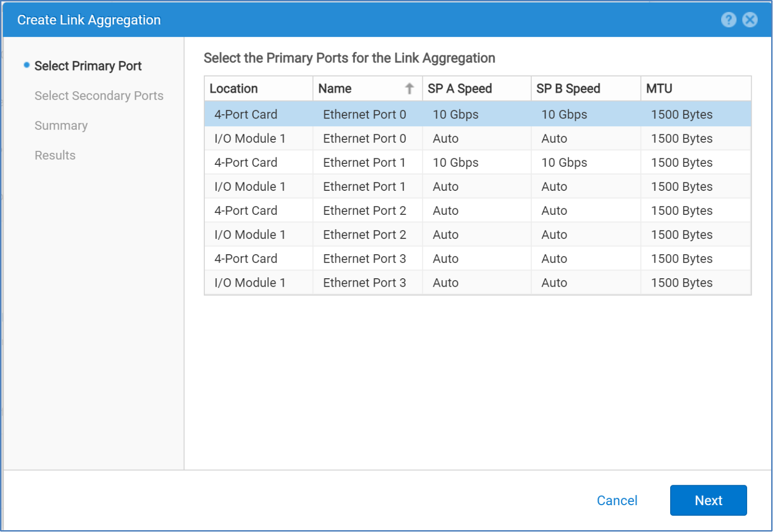Open the Summary wizard step

click(x=61, y=125)
